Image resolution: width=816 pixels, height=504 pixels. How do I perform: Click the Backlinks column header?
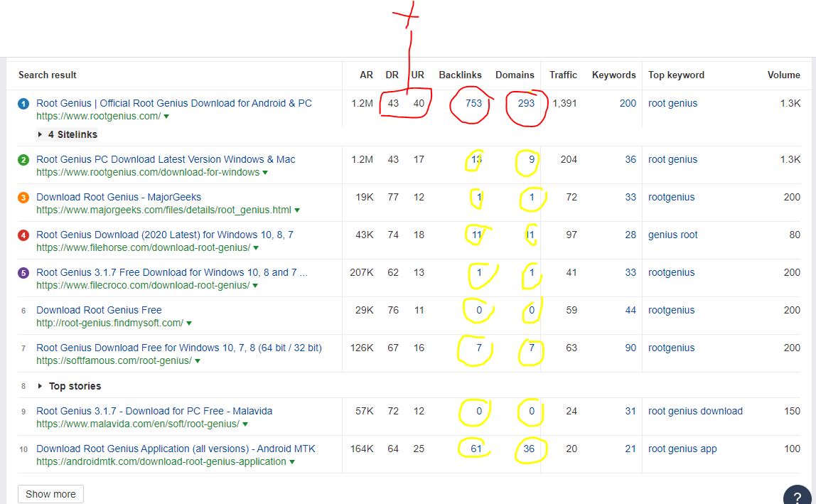click(x=460, y=75)
